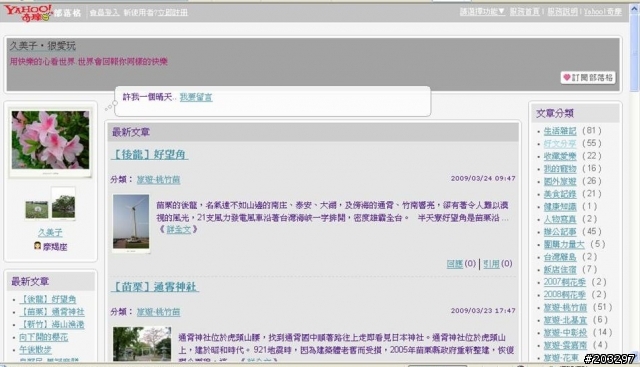
Task: Click the 2009/03/23 17:47 post timestamp
Action: [x=483, y=311]
